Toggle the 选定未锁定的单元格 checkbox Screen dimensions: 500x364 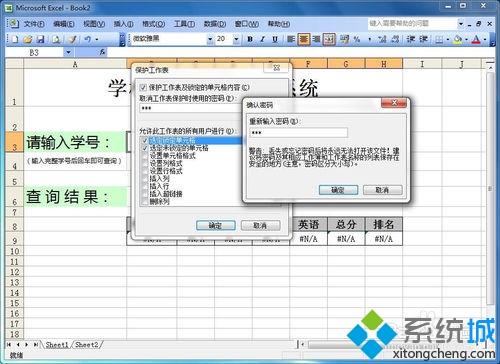click(x=145, y=148)
